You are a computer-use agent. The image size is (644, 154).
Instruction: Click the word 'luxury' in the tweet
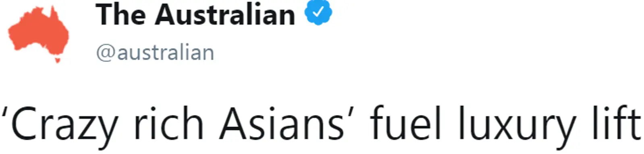pyautogui.click(x=517, y=124)
